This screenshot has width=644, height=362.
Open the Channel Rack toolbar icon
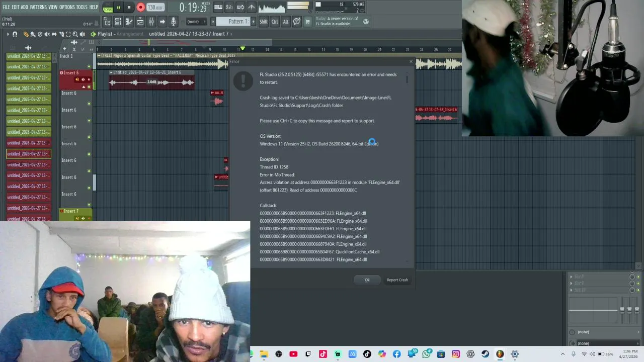118,21
